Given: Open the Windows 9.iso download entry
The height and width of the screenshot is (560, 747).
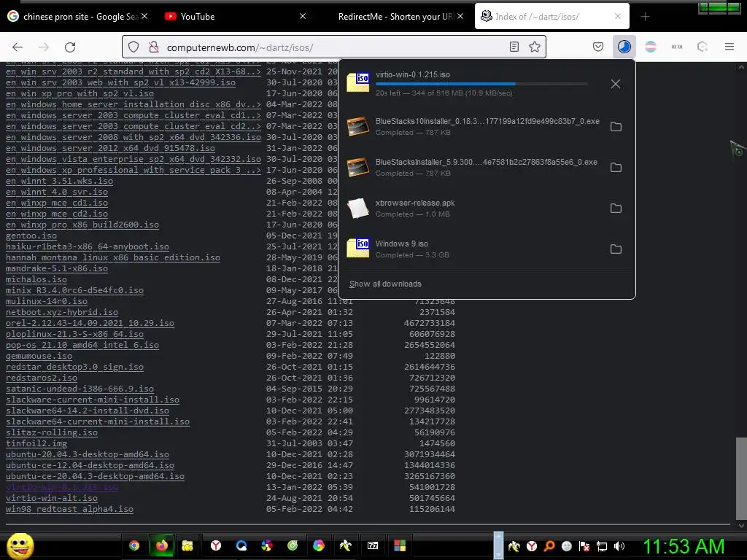Looking at the screenshot, I should [472, 249].
